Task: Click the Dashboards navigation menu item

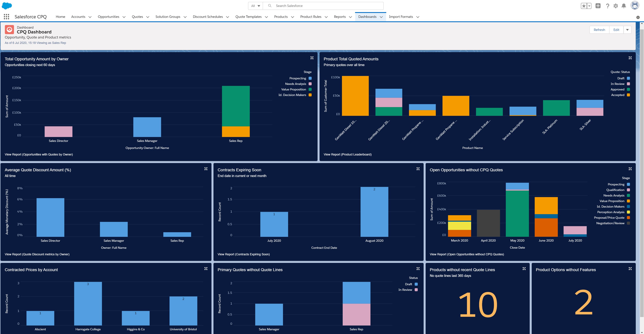Action: pyautogui.click(x=367, y=17)
